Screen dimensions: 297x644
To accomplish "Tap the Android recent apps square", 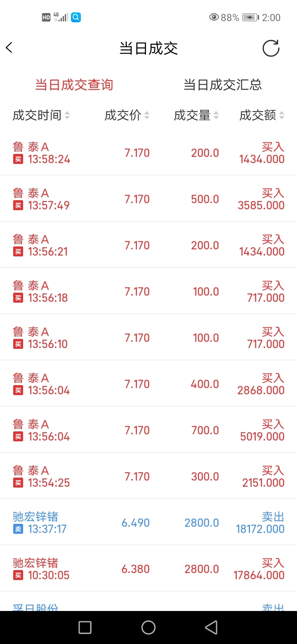I will [85, 627].
